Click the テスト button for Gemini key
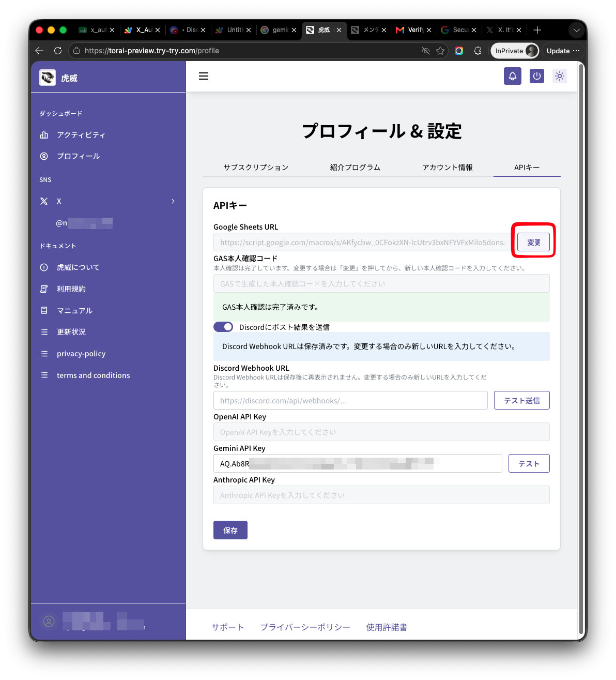 pyautogui.click(x=529, y=463)
